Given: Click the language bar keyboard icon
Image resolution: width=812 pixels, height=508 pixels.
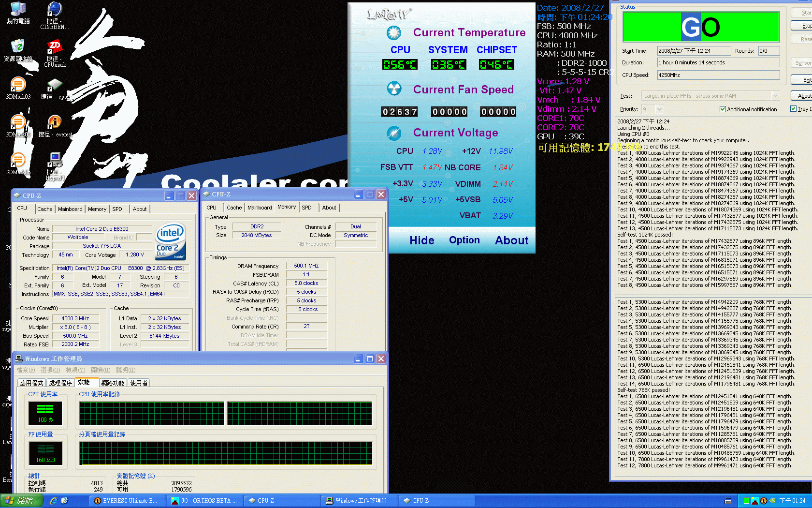Looking at the screenshot, I should 728,501.
